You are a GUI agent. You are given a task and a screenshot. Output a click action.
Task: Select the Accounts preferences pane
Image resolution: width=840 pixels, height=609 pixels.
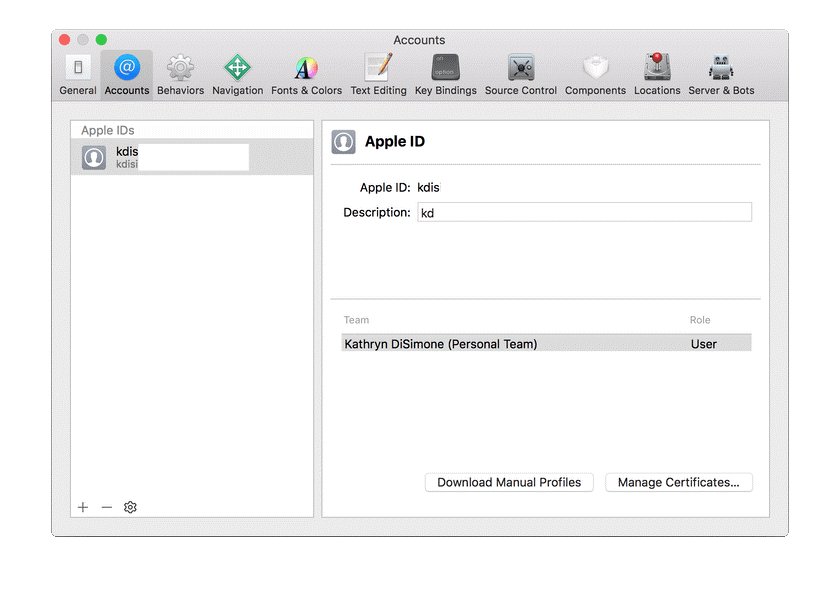[x=126, y=76]
